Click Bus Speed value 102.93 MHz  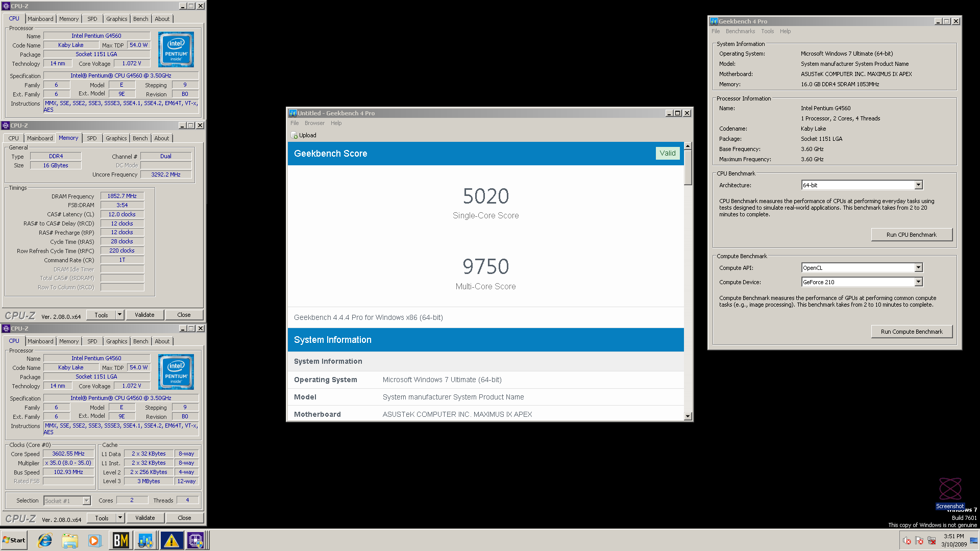pyautogui.click(x=68, y=472)
